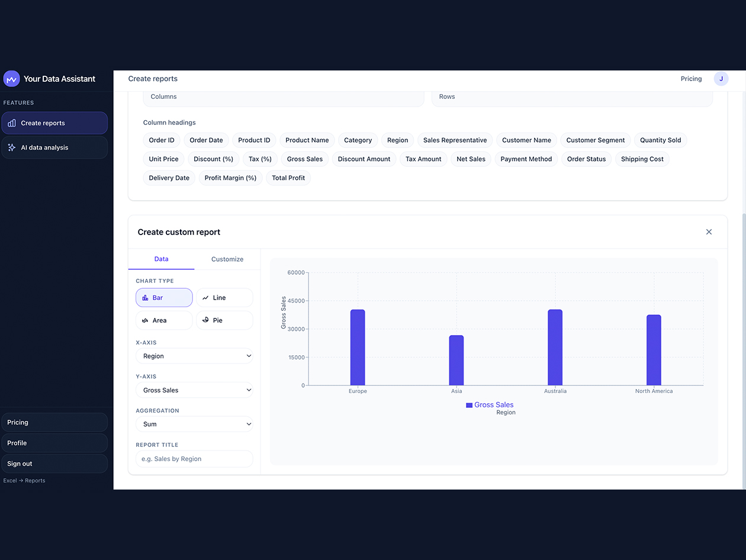Open the X-Axis Region dropdown
Image resolution: width=746 pixels, height=560 pixels.
194,356
